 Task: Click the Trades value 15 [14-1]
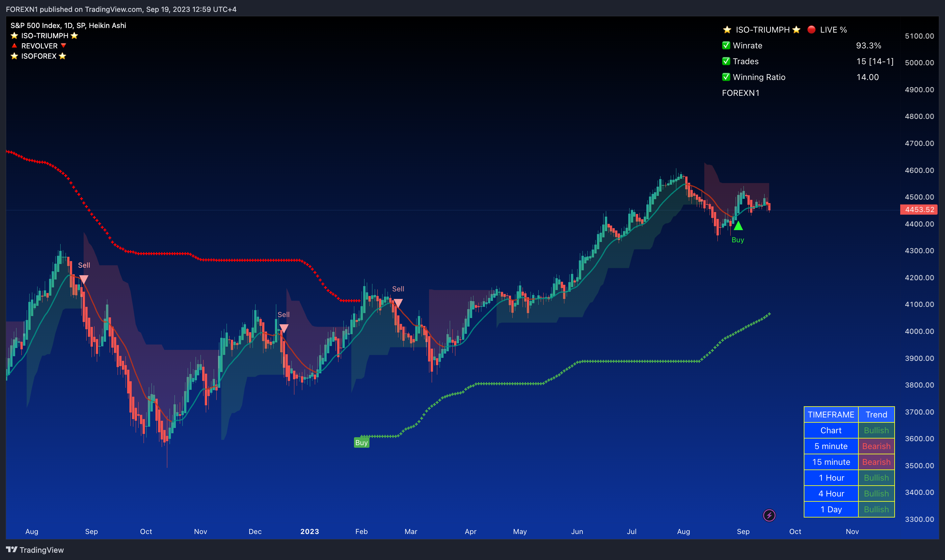click(875, 62)
